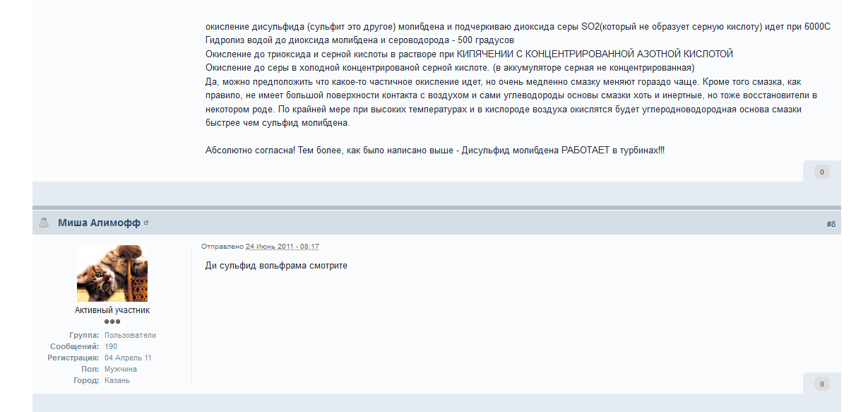Viewport: 868px width, 412px height.
Task: Click the group value Пользователи
Action: [130, 335]
